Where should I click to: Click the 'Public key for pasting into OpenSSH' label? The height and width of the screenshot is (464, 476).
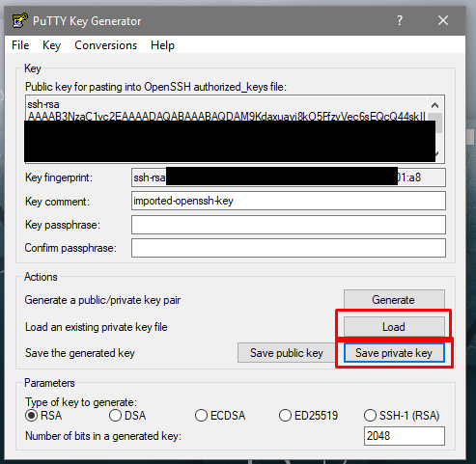155,87
